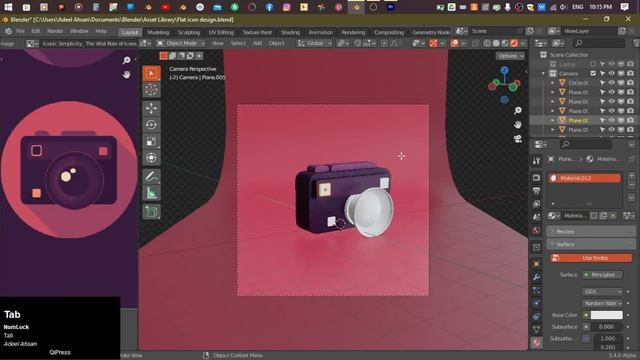The image size is (640, 360).
Task: Expand the highlighted Plane row
Action: click(x=553, y=120)
